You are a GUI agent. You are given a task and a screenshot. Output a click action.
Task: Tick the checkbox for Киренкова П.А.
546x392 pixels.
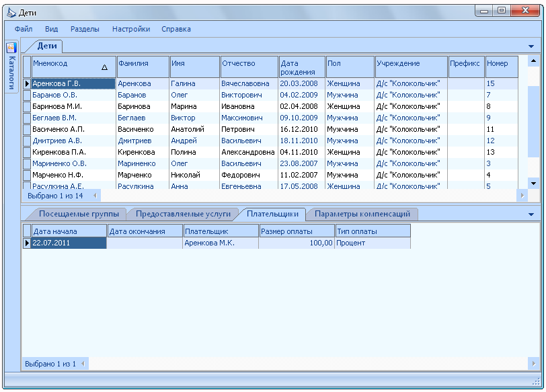[27, 152]
